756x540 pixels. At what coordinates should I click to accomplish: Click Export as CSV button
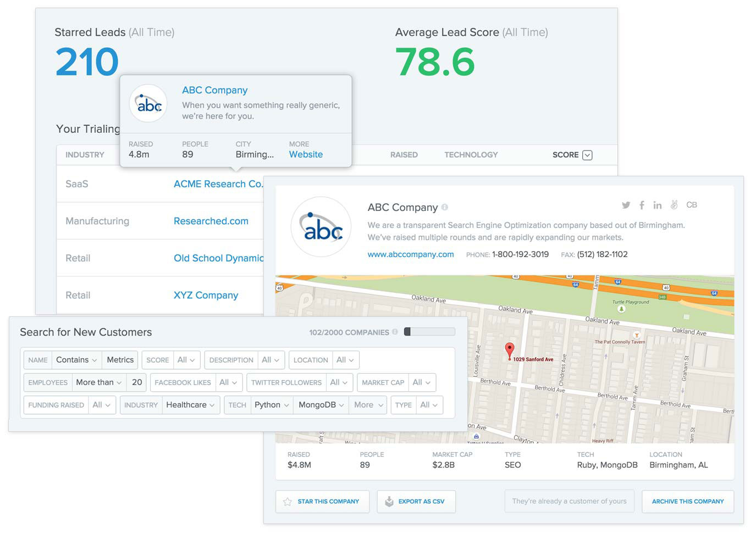pos(416,502)
